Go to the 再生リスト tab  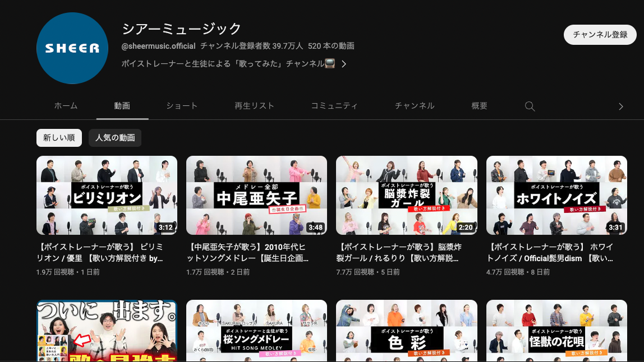click(x=254, y=106)
